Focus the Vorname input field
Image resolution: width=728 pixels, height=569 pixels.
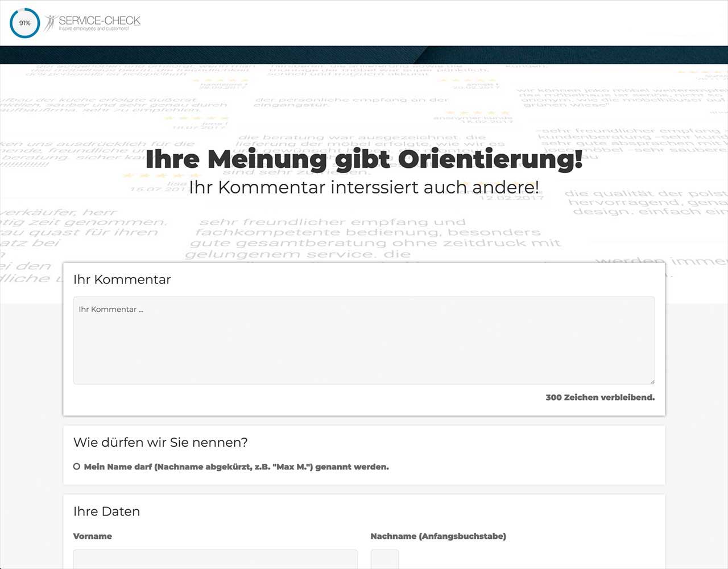[x=215, y=559]
